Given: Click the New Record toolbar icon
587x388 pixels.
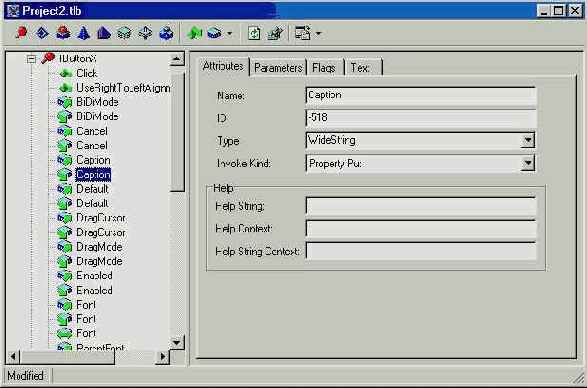Looking at the screenshot, I should [x=124, y=33].
